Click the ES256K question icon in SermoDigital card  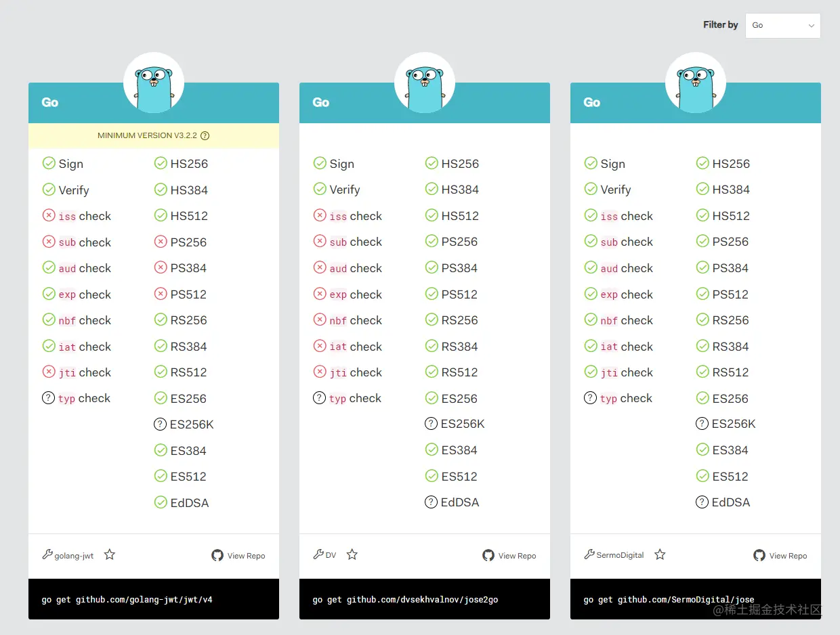[702, 424]
